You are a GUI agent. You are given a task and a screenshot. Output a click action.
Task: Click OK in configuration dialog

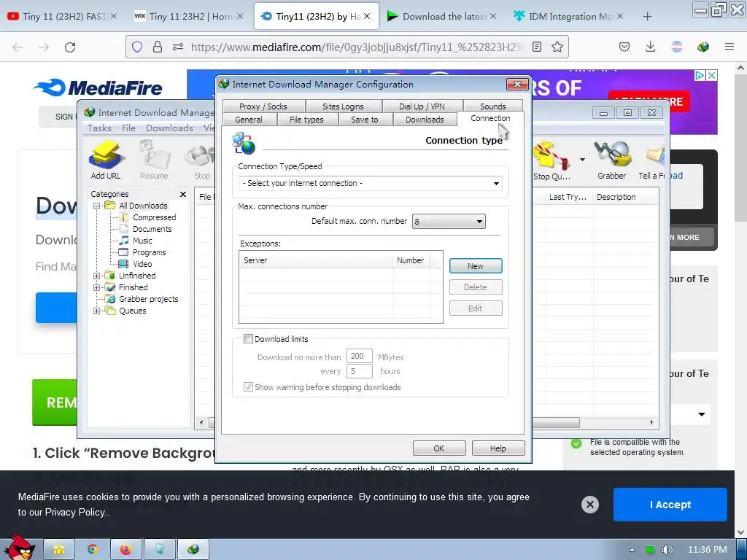[438, 448]
